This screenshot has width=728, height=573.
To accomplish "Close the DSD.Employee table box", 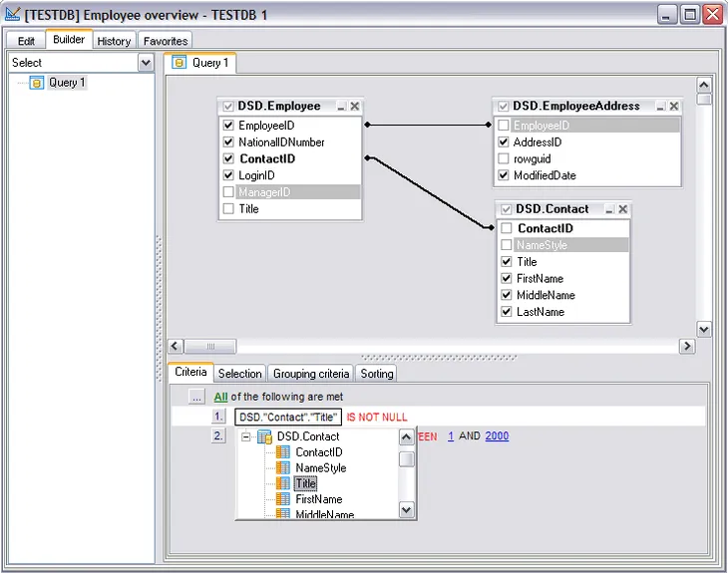I will pyautogui.click(x=355, y=107).
